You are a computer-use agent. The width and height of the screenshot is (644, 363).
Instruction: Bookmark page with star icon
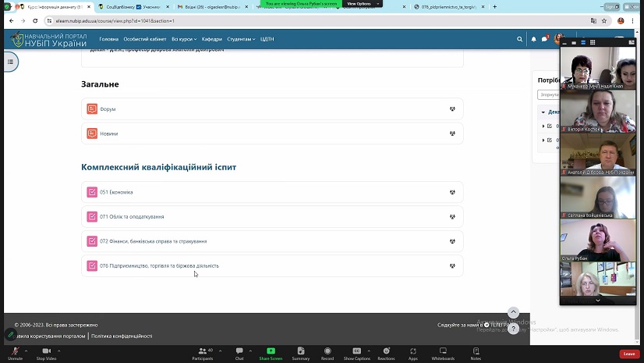tap(604, 20)
